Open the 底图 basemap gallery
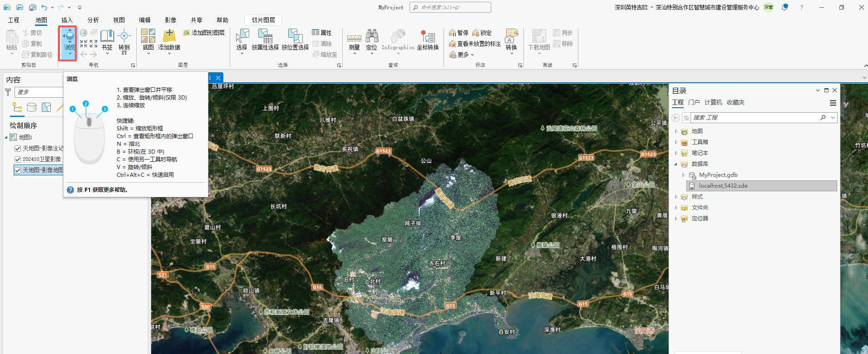This screenshot has height=354, width=868. (x=148, y=41)
